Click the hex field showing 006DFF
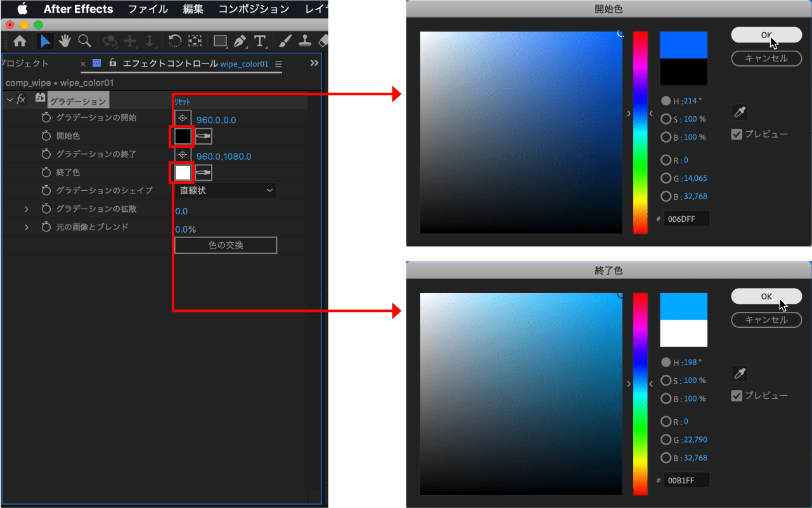Screen dimensions: 812x508 pos(686,219)
